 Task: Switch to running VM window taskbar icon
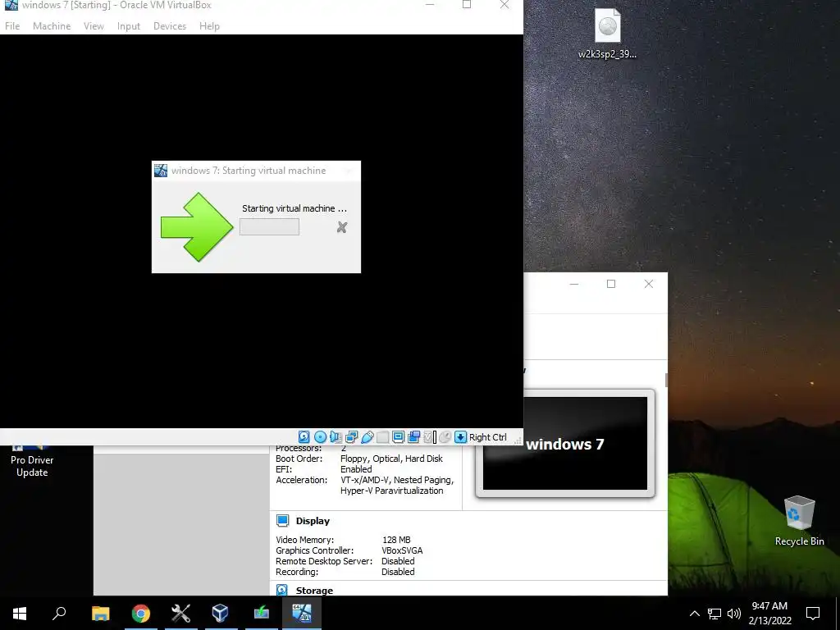[302, 614]
